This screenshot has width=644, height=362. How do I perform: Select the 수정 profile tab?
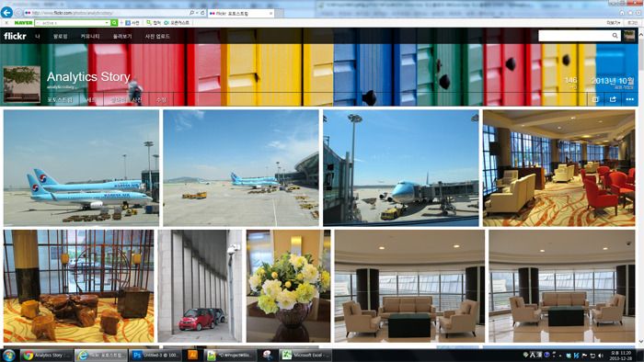pyautogui.click(x=161, y=99)
